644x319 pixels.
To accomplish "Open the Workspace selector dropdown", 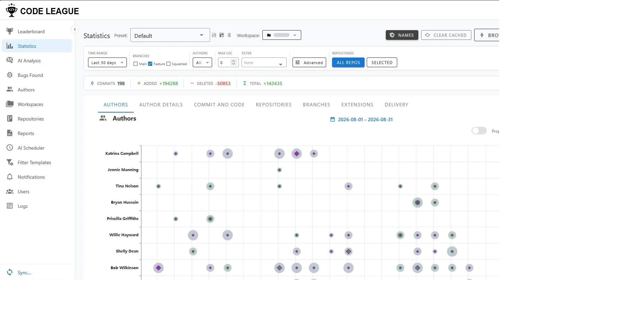I will coord(281,35).
